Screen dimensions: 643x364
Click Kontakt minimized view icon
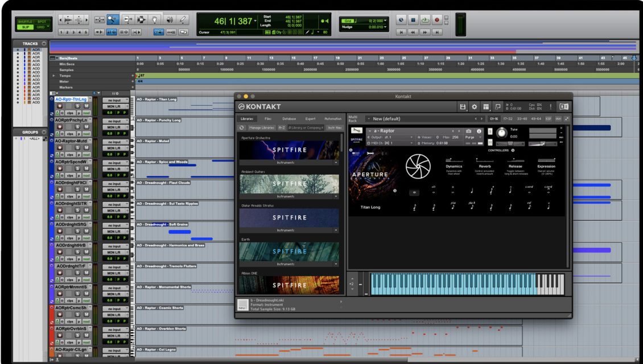[x=497, y=106]
